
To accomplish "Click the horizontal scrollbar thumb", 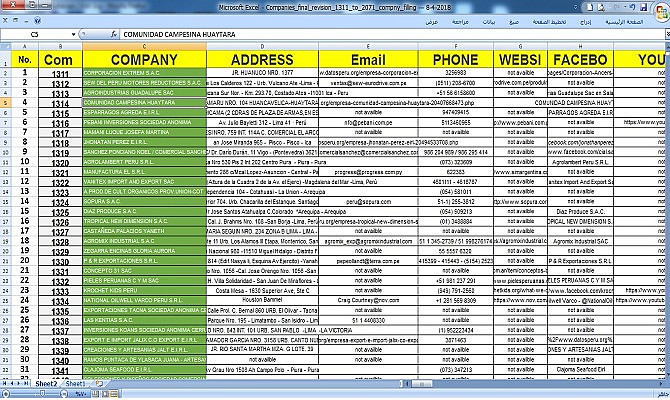I will (x=422, y=384).
